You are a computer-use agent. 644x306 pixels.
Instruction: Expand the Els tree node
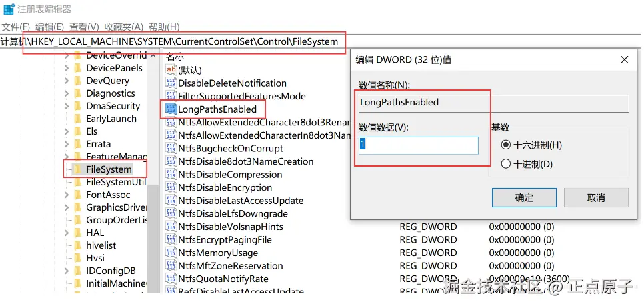(67, 132)
